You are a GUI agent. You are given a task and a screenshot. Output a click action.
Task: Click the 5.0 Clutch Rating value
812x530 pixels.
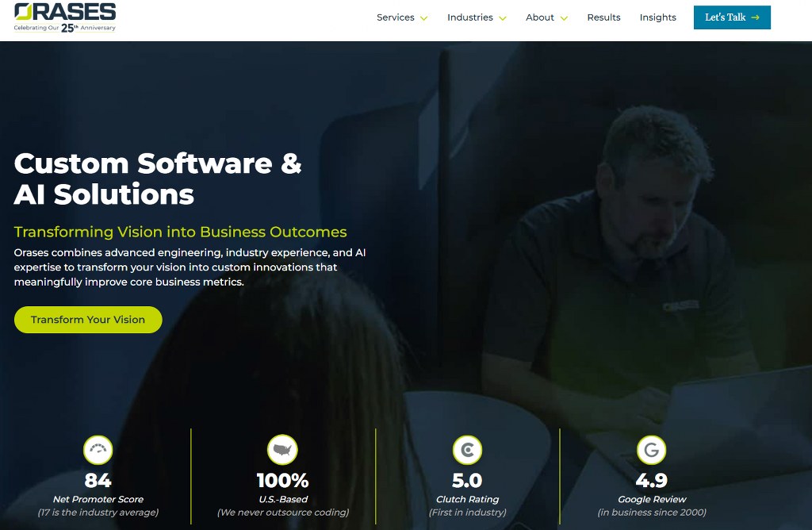point(467,480)
